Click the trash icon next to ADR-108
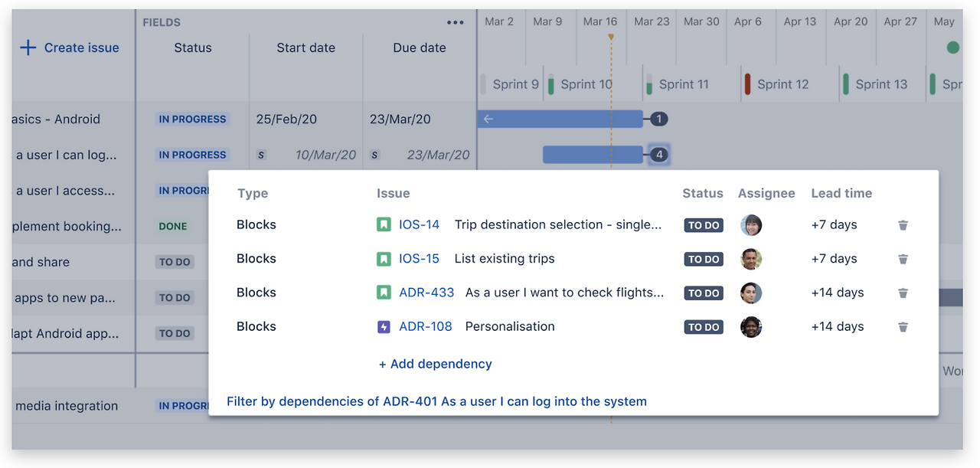 pyautogui.click(x=903, y=327)
